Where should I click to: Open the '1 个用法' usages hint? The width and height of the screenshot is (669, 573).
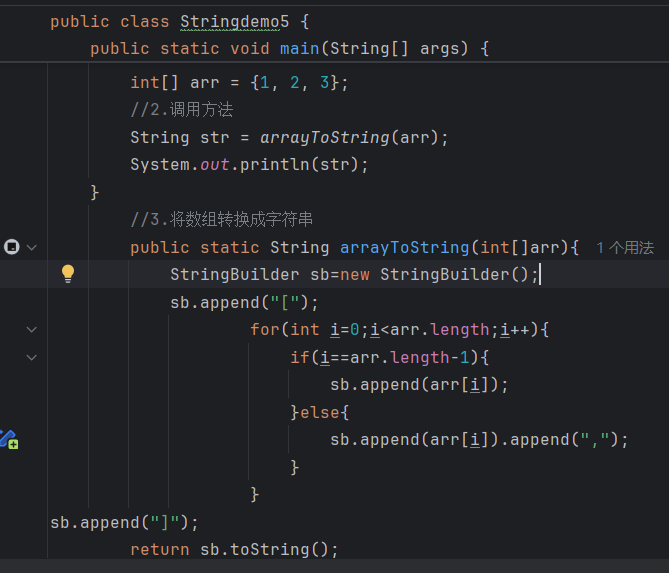click(625, 248)
